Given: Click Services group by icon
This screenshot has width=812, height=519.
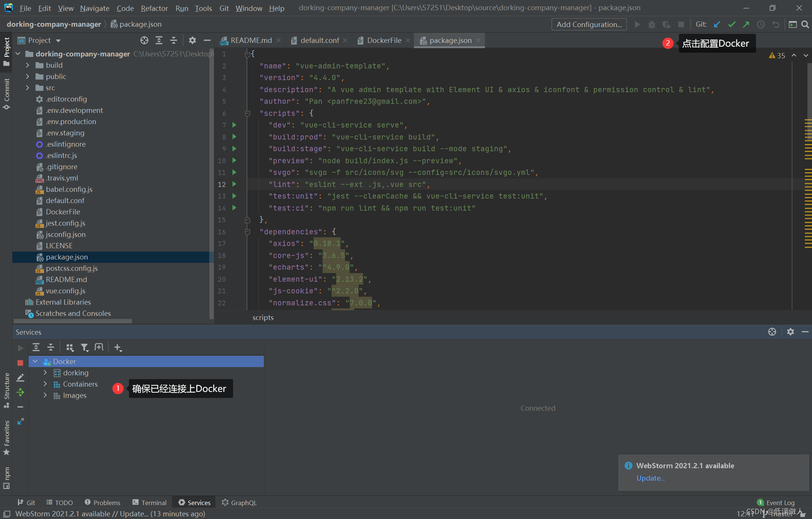Looking at the screenshot, I should pos(70,347).
